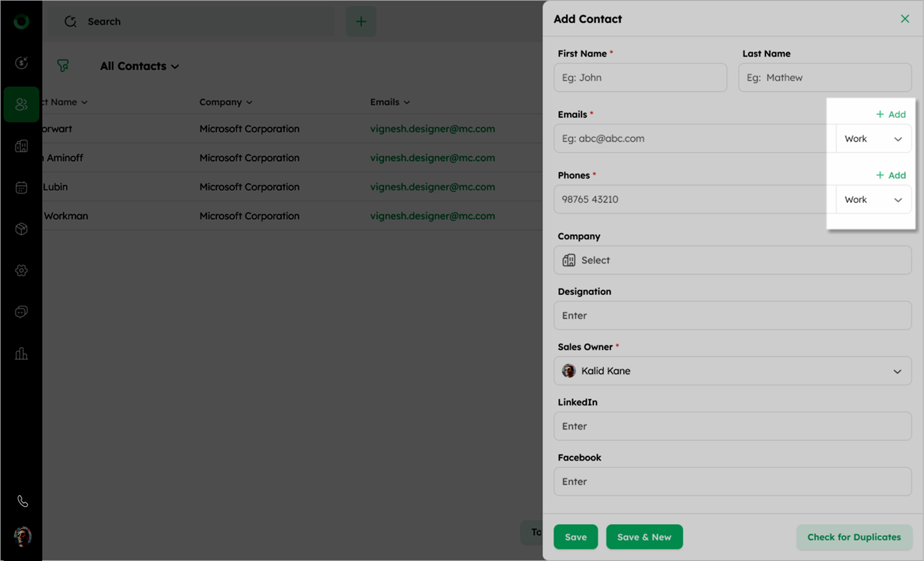924x561 pixels.
Task: Click Add link next to Emails
Action: (891, 114)
